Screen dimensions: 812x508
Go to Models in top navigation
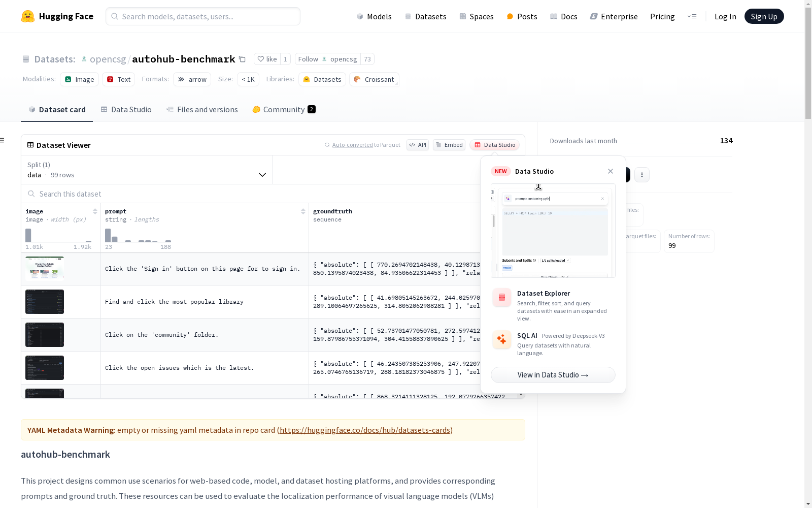374,16
